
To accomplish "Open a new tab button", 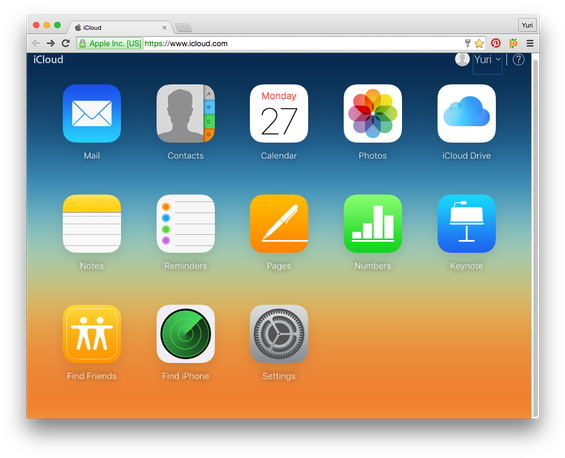I will [x=183, y=28].
